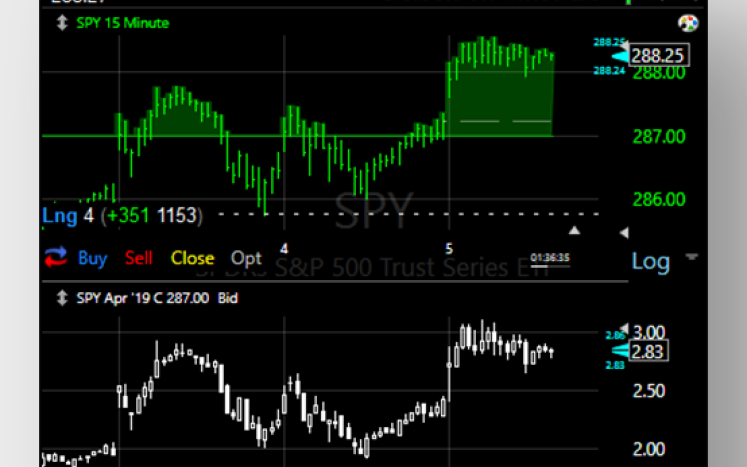This screenshot has width=747, height=467.
Task: Click the red Sell button
Action: point(138,258)
